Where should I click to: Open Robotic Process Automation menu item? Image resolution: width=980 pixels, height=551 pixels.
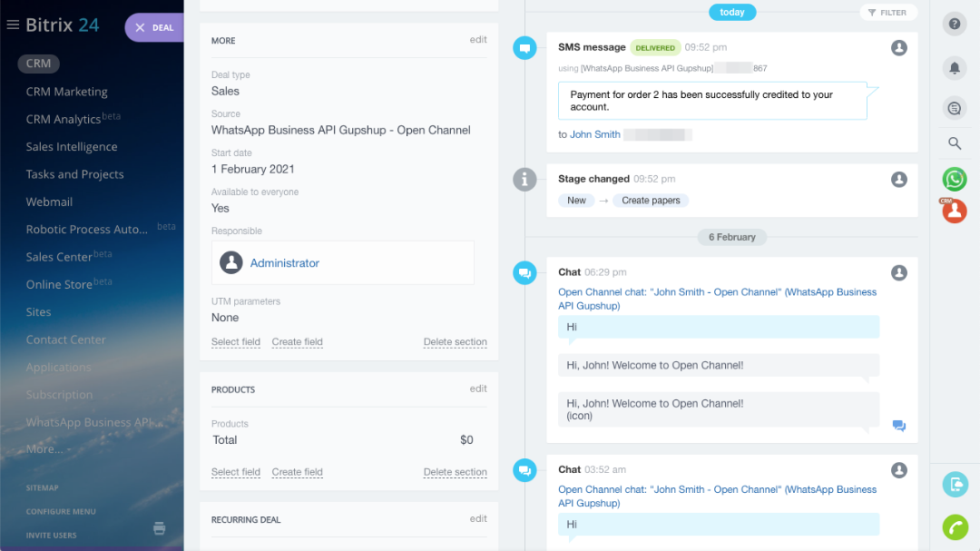[87, 229]
